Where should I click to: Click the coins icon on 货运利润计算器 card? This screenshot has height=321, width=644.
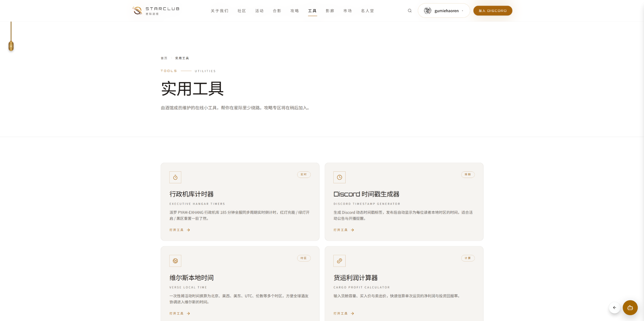[x=339, y=261]
